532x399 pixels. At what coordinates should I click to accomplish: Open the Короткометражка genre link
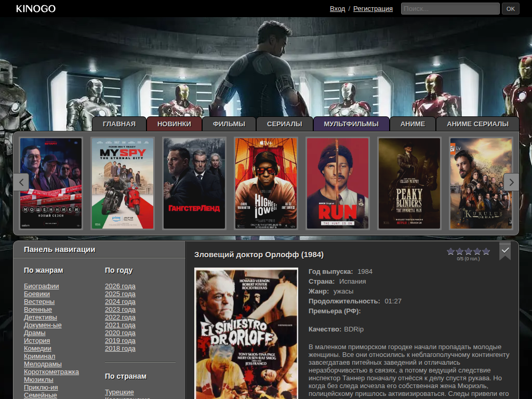51,372
